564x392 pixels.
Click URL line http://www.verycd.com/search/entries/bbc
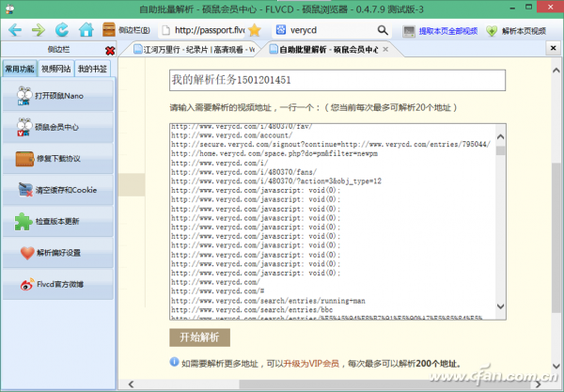click(x=252, y=309)
